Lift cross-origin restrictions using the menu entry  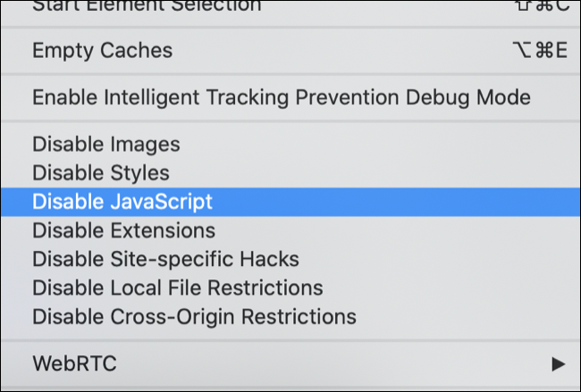pos(194,316)
